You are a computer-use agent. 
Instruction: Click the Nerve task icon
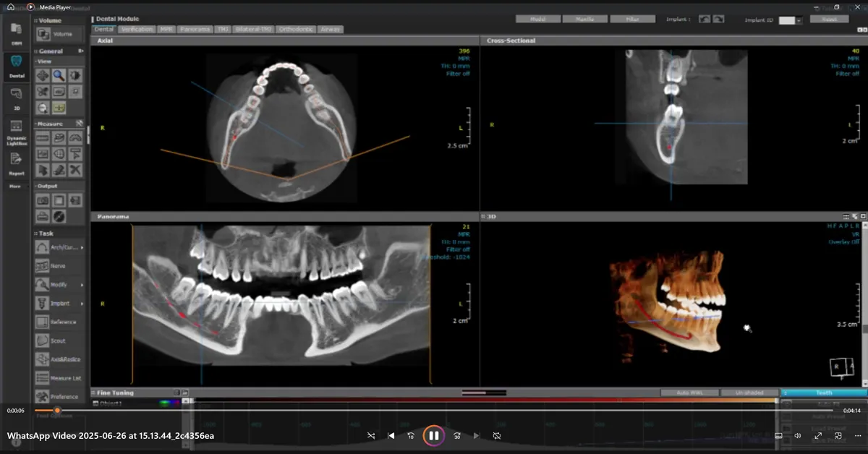(43, 266)
